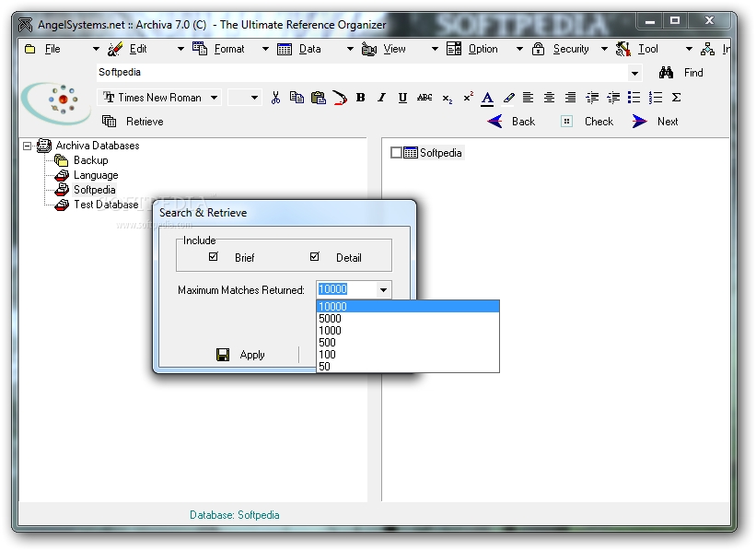This screenshot has height=551, width=756.
Task: Open the Format menu
Action: tap(229, 49)
